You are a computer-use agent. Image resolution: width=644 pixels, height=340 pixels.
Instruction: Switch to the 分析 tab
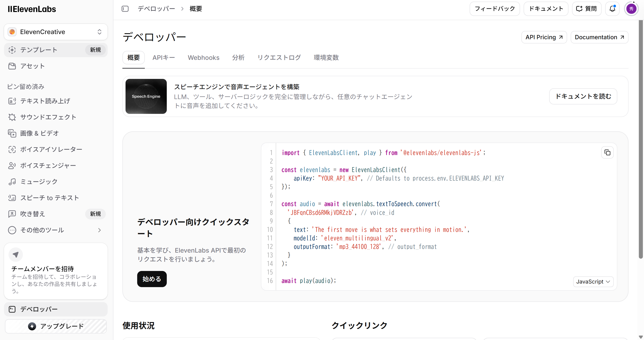click(x=238, y=58)
